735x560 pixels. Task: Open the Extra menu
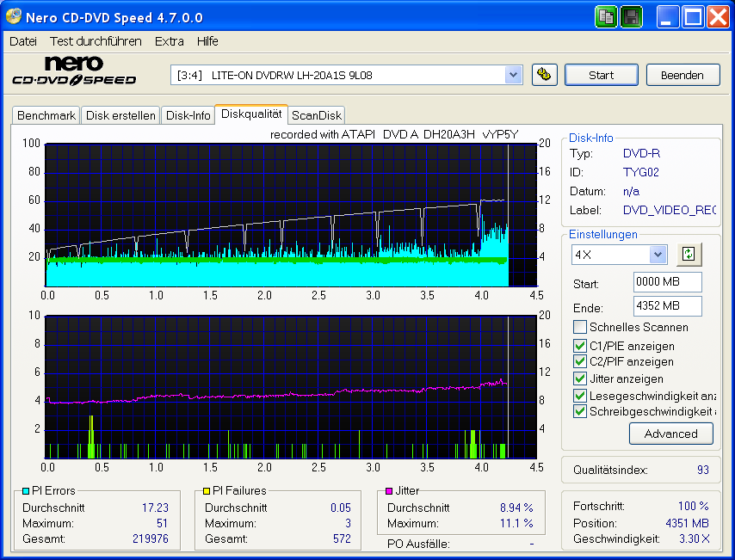point(169,40)
